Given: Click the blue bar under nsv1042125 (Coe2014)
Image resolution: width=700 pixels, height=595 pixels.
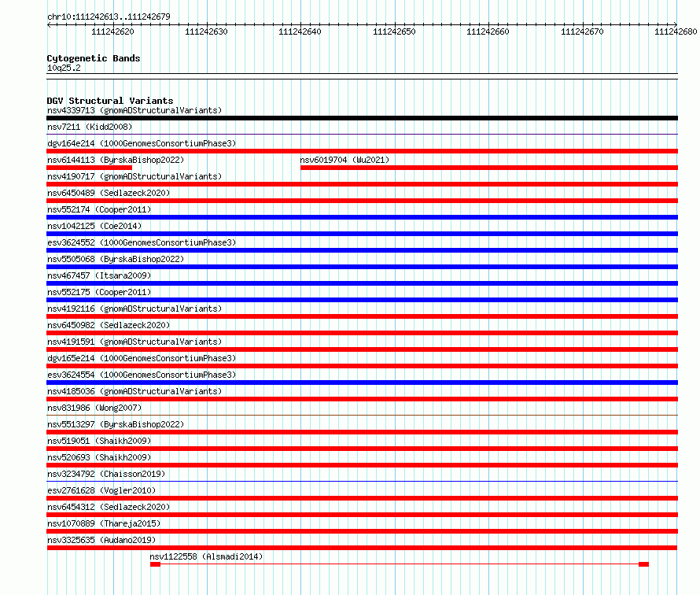Looking at the screenshot, I should click(362, 234).
